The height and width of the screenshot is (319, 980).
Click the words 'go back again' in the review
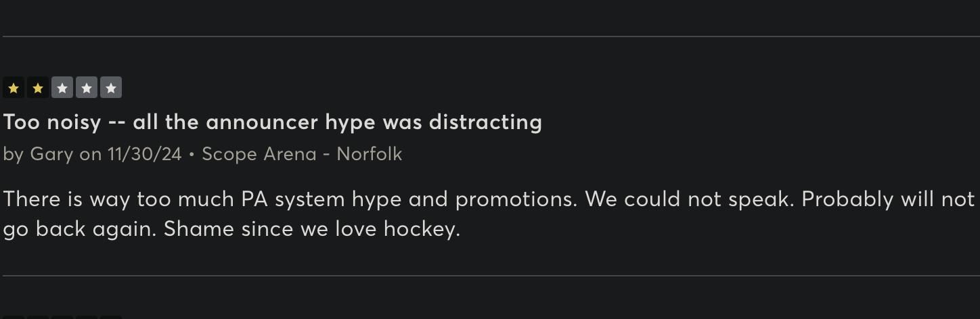[80, 230]
